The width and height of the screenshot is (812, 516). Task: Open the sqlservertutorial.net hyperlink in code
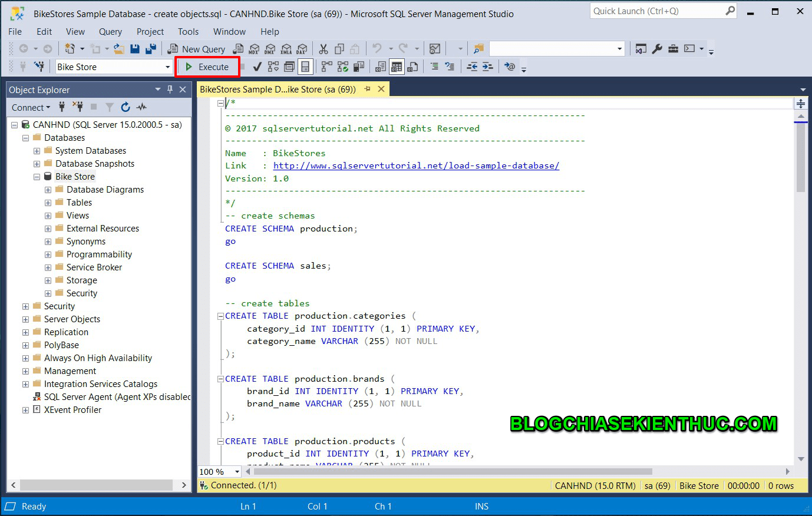(415, 166)
